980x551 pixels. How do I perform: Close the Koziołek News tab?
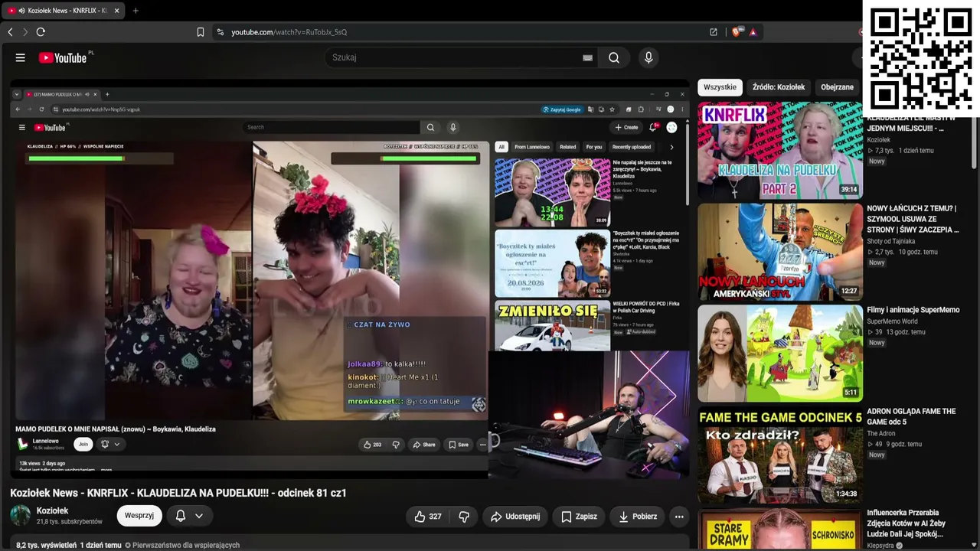[116, 11]
